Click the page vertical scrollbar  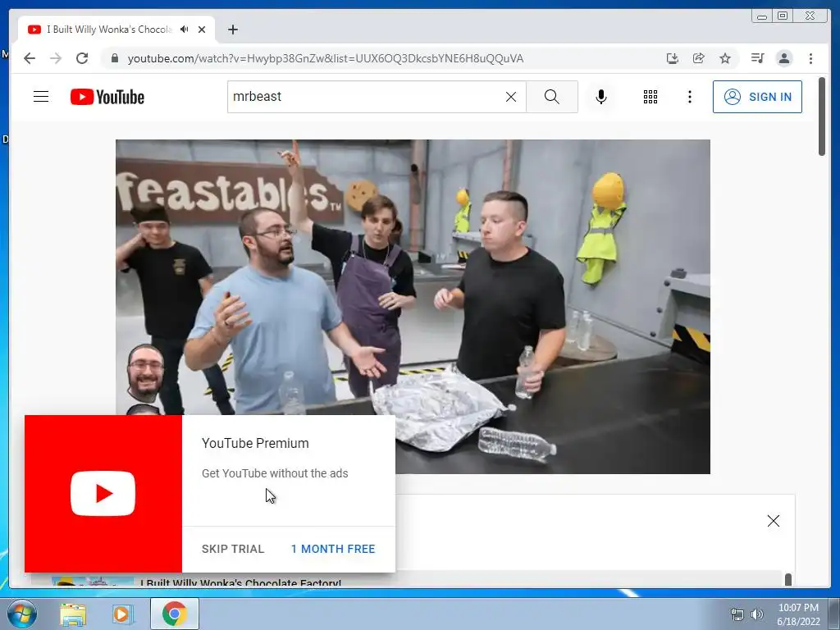point(822,116)
